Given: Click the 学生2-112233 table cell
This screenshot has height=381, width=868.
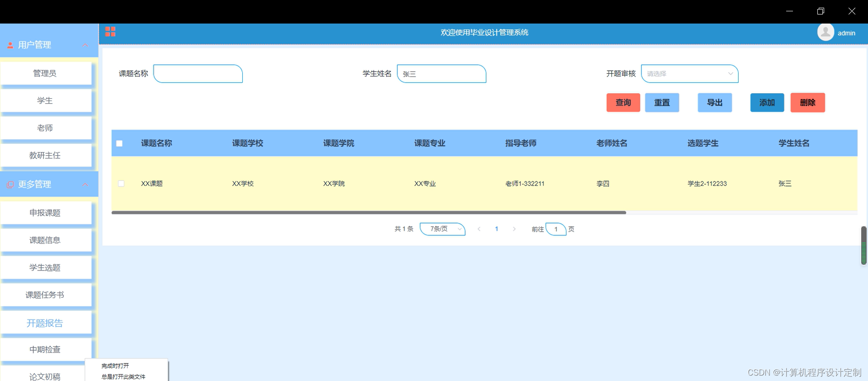Looking at the screenshot, I should pos(707,184).
